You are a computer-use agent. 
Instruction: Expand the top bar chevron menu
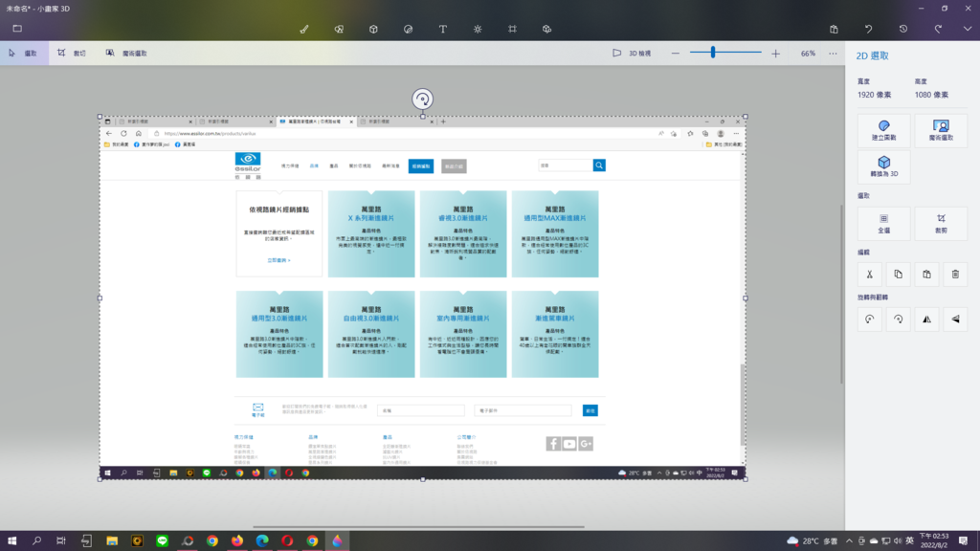point(967,29)
